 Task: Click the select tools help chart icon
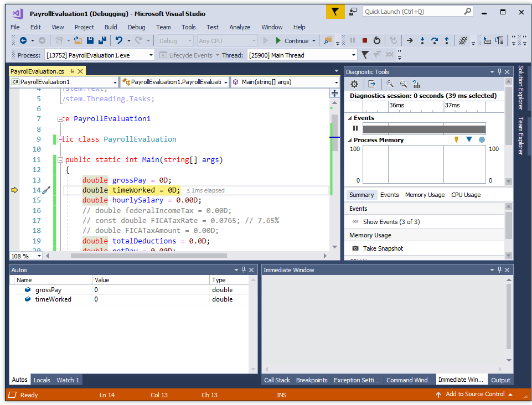(416, 84)
